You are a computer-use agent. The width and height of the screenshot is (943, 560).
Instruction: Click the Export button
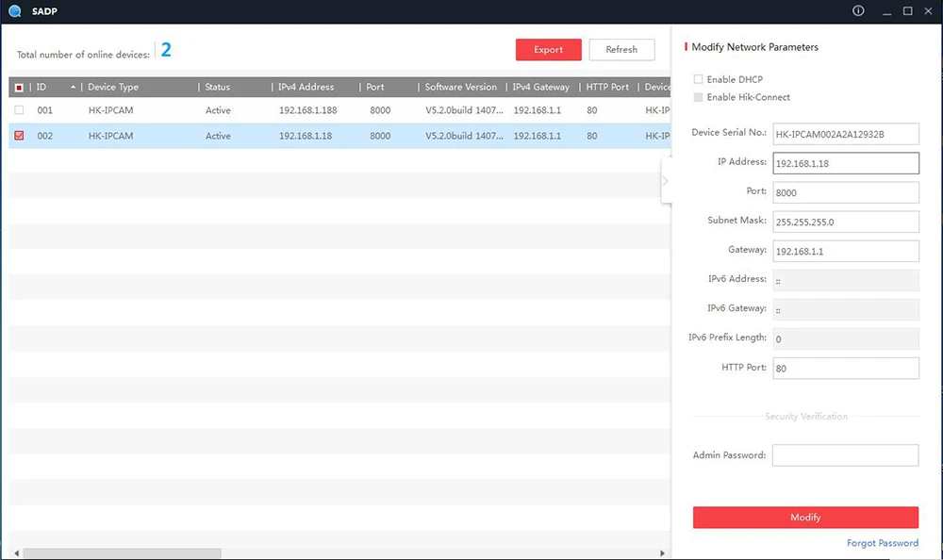[549, 49]
